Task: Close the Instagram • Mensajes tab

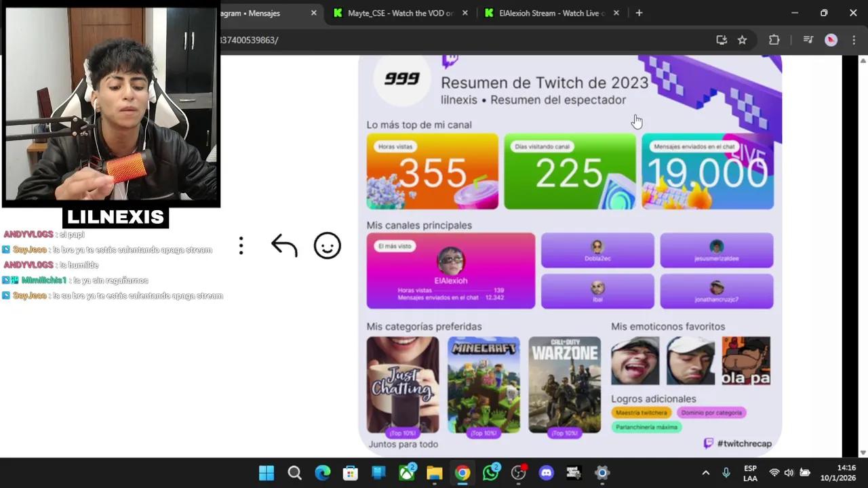Action: pyautogui.click(x=313, y=13)
